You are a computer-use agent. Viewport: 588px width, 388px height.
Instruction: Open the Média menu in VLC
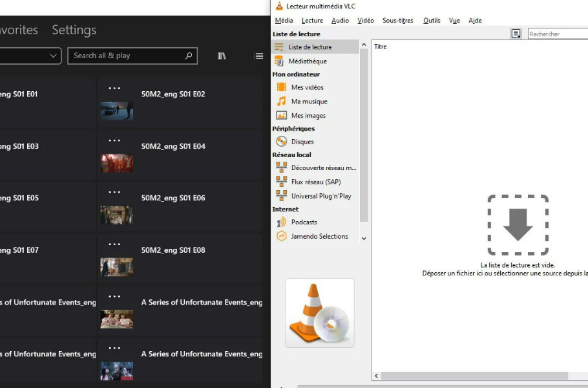284,20
